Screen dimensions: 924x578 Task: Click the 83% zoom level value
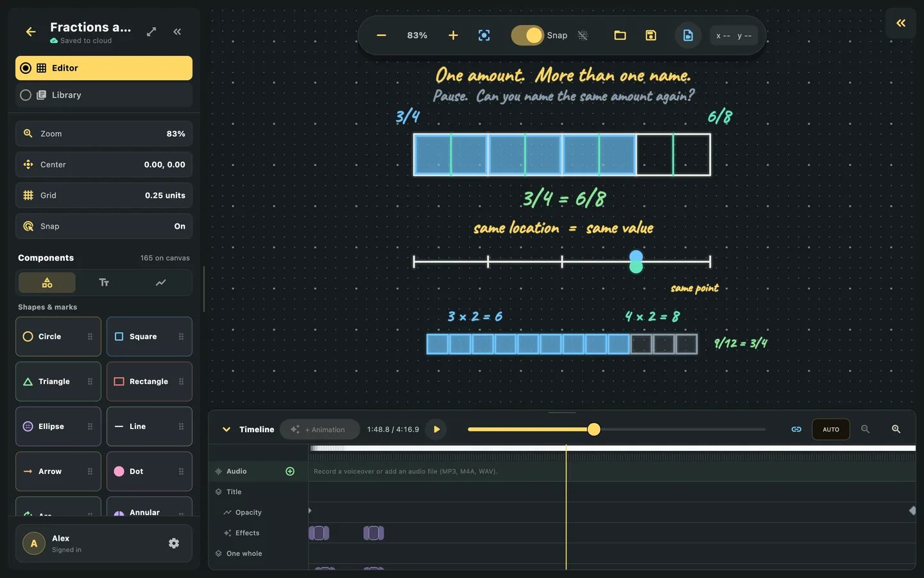point(417,35)
